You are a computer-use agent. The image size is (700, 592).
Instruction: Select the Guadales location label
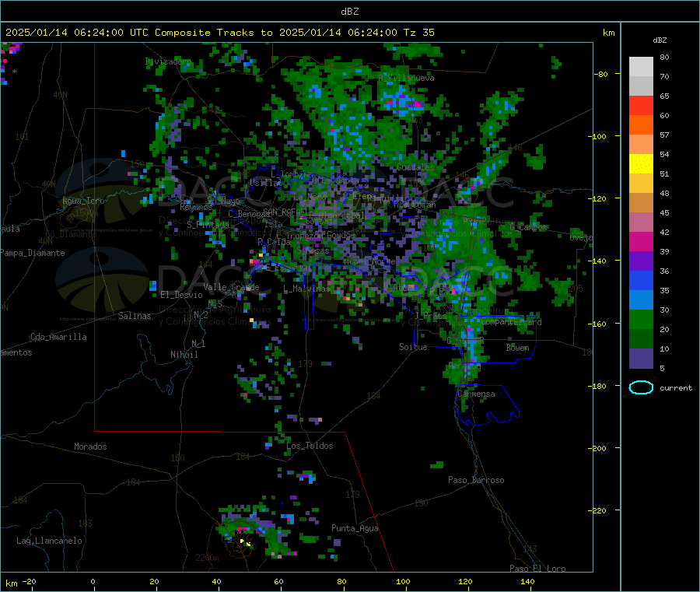point(415,167)
